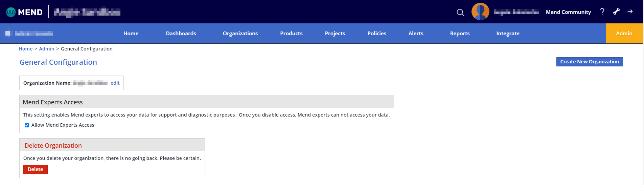Select Products from navigation bar
This screenshot has width=644, height=185.
pyautogui.click(x=291, y=34)
